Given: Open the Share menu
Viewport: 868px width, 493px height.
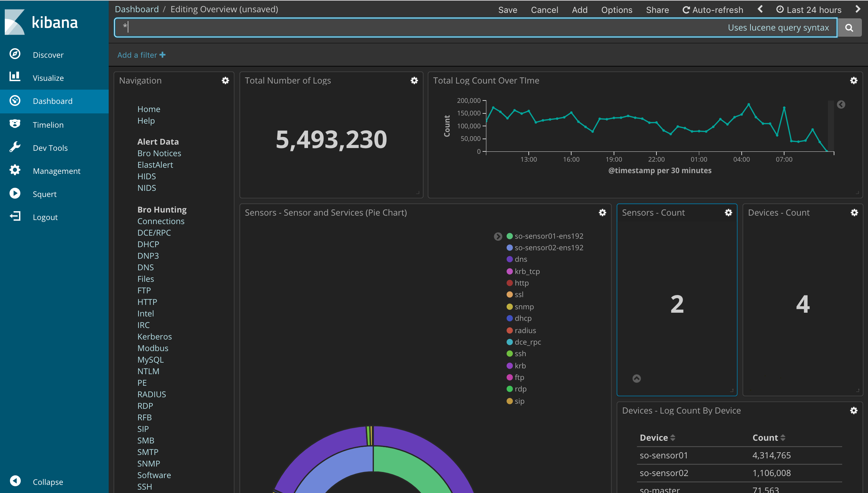Looking at the screenshot, I should pos(657,10).
